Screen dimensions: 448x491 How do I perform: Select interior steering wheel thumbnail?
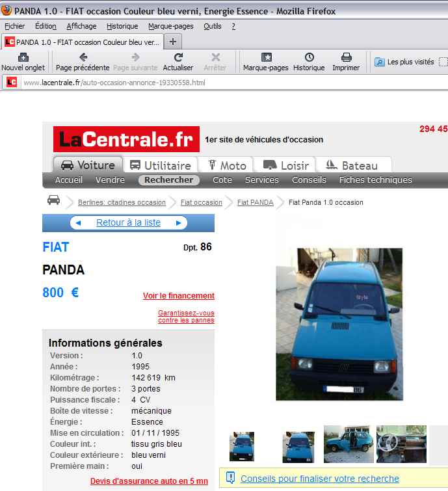[401, 444]
